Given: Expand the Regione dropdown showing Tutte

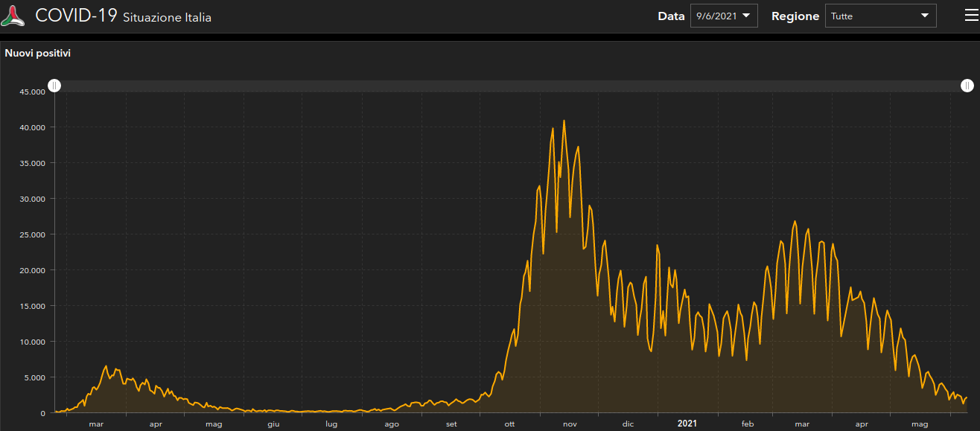Looking at the screenshot, I should pos(880,16).
